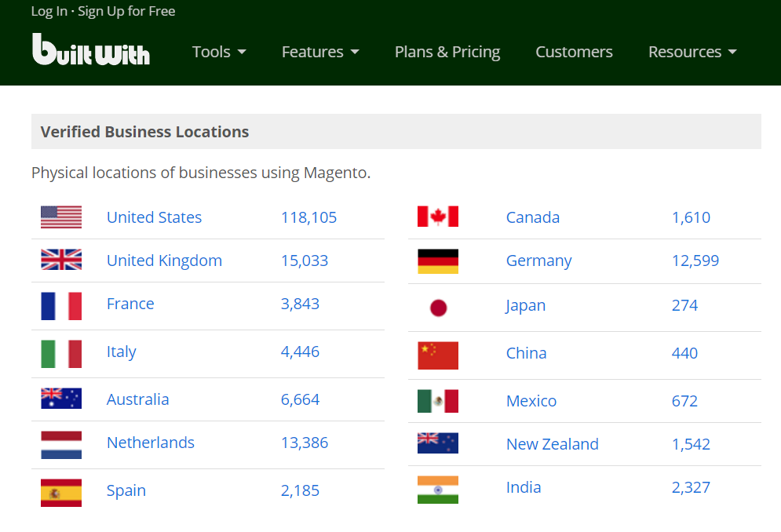Open the Customers page

pos(574,52)
